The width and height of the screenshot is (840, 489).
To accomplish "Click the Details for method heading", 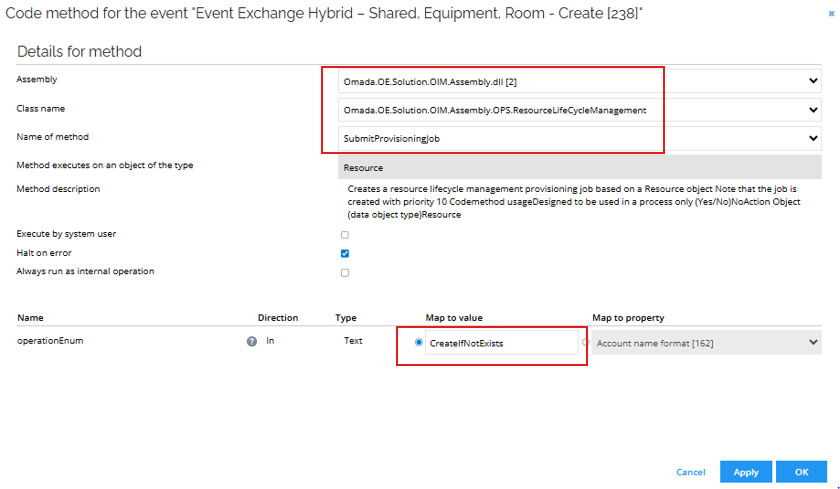I will (x=79, y=51).
